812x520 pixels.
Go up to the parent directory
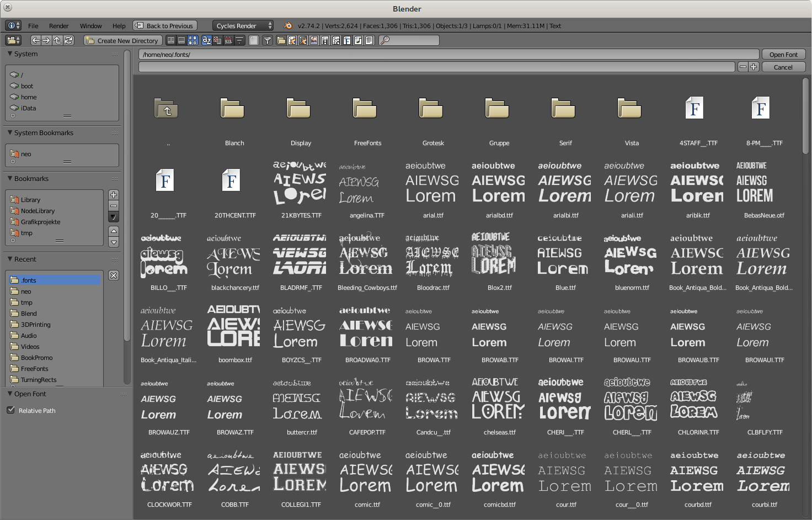pos(57,40)
